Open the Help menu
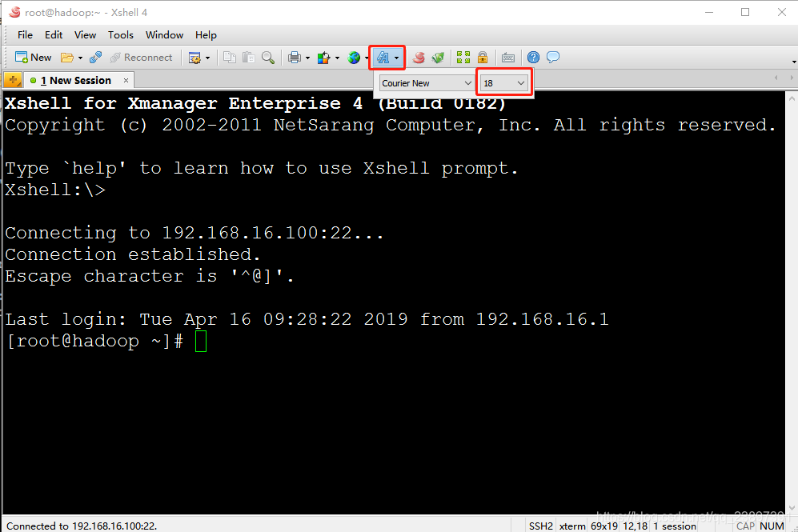Image resolution: width=798 pixels, height=532 pixels. (x=206, y=34)
